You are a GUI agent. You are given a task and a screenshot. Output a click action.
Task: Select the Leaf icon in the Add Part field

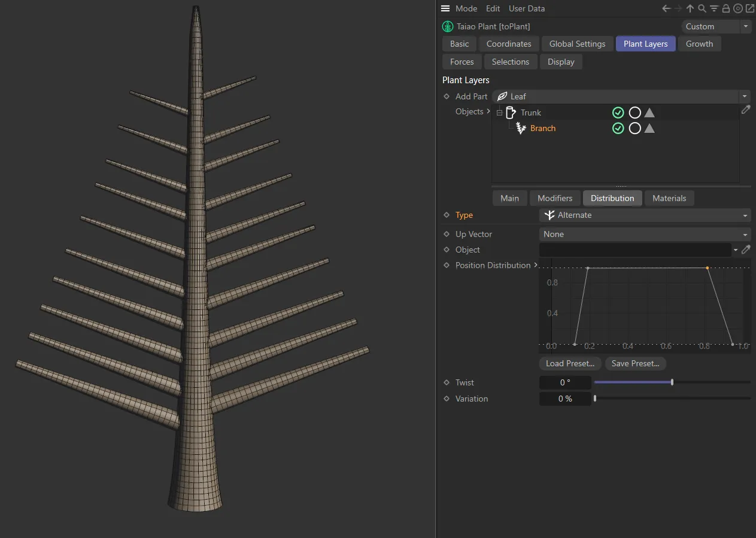pos(502,96)
